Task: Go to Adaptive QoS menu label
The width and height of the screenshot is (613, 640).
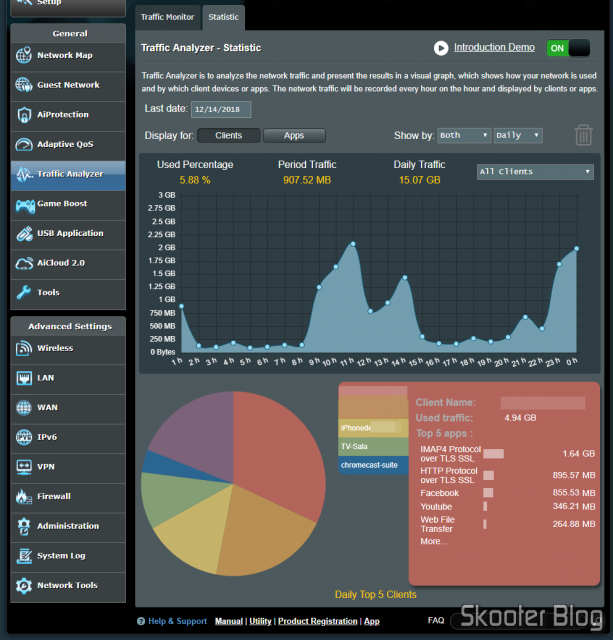Action: point(65,144)
